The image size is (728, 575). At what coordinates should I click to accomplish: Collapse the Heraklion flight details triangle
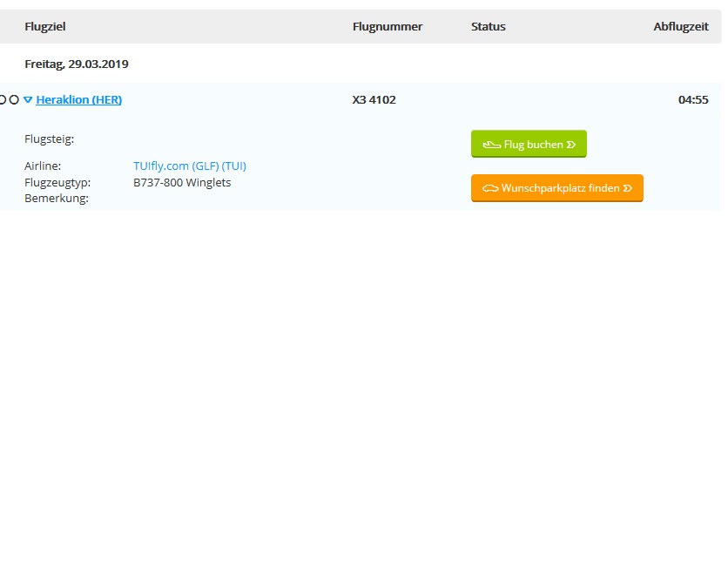(x=28, y=100)
